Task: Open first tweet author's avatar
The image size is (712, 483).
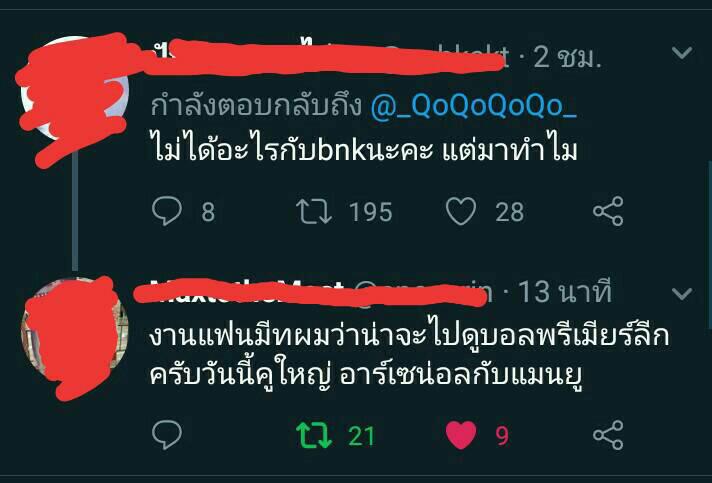Action: [x=75, y=87]
